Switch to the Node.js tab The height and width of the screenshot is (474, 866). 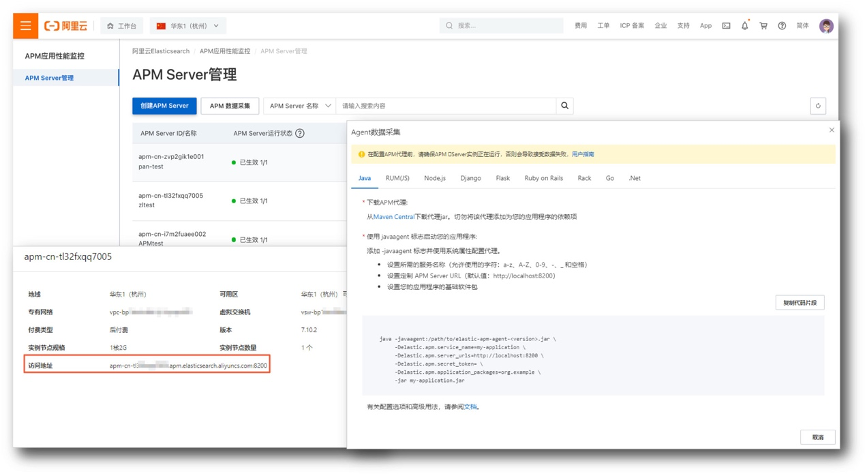click(435, 178)
